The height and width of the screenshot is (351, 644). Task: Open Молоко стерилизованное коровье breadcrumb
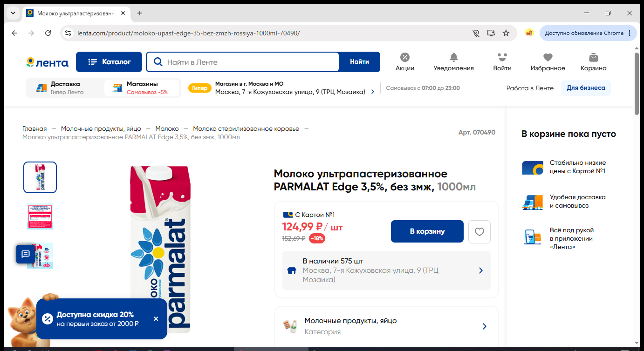pyautogui.click(x=246, y=128)
